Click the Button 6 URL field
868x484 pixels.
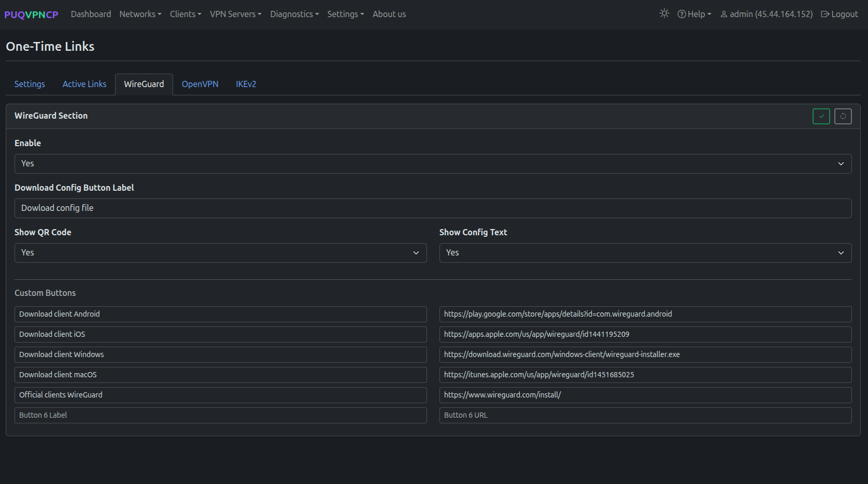(645, 415)
